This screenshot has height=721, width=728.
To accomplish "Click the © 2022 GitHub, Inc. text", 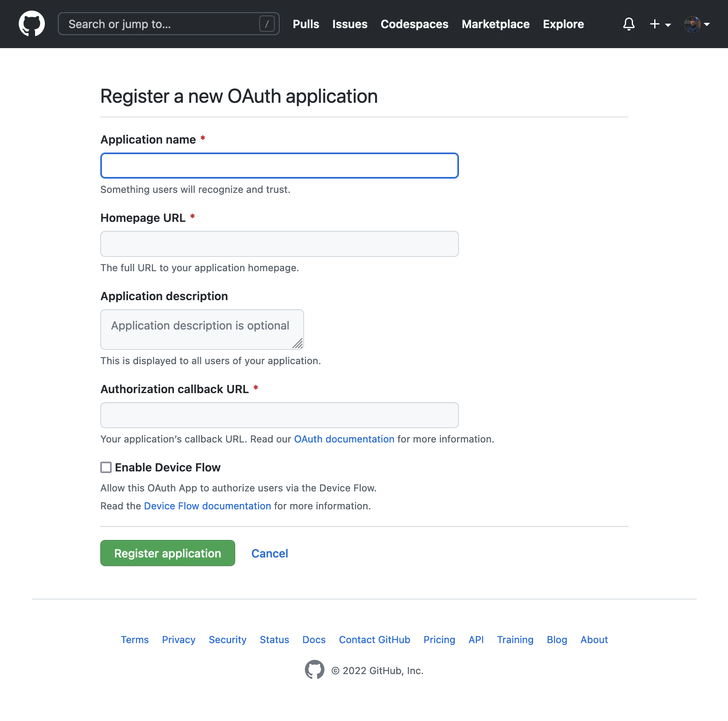I will point(377,671).
